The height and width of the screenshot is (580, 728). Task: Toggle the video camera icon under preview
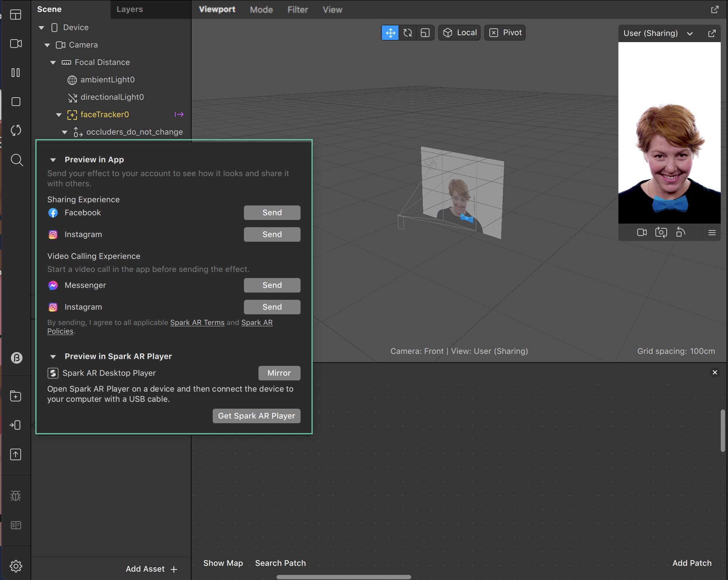[642, 232]
